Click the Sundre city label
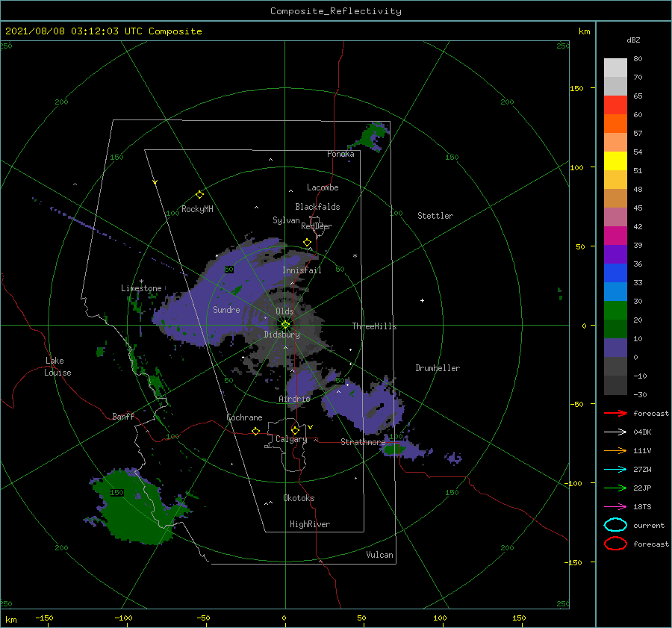Viewport: 672px width, 628px height. [226, 309]
